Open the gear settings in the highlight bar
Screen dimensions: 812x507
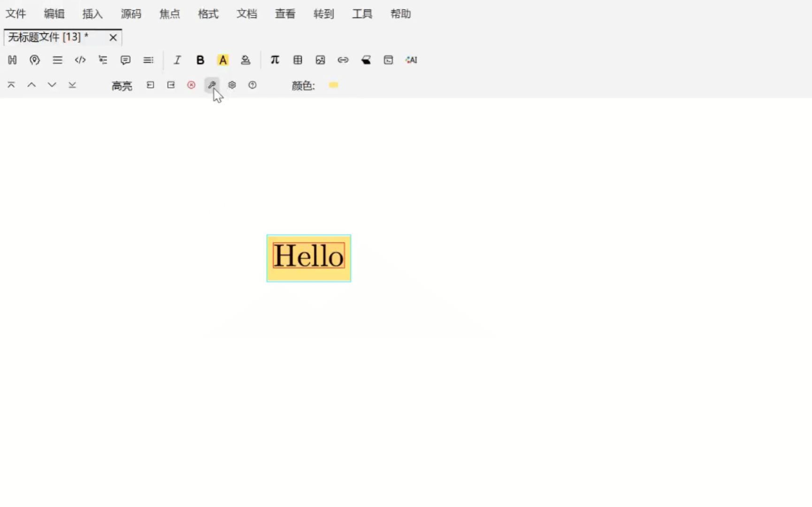pos(232,85)
